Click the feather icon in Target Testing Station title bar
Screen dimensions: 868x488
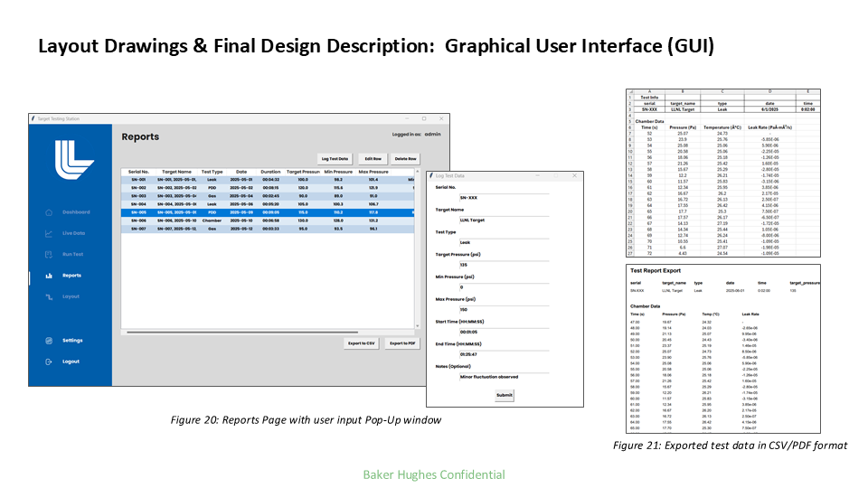pyautogui.click(x=33, y=118)
